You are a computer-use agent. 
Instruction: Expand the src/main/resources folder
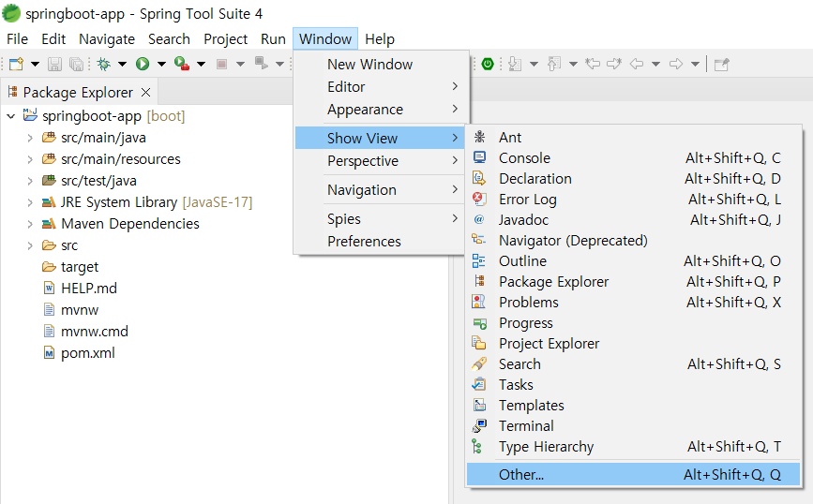pos(30,159)
